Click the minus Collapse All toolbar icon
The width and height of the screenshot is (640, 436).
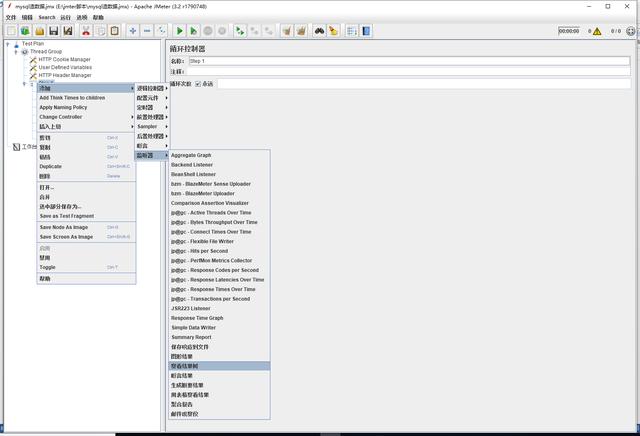point(148,31)
